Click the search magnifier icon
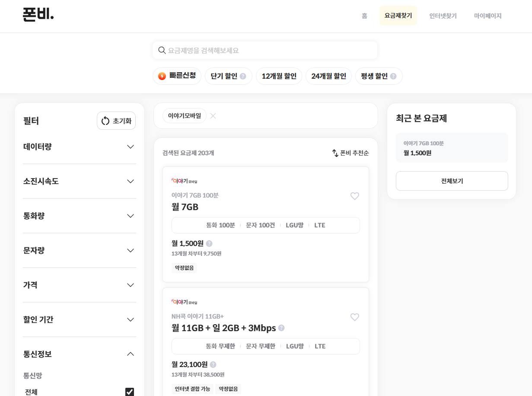The height and width of the screenshot is (396, 532). (x=162, y=50)
